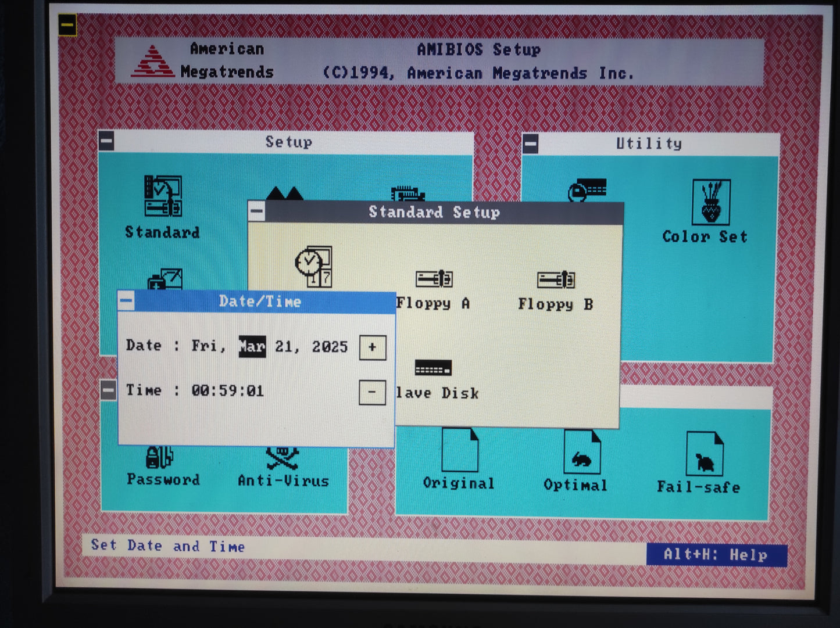
Task: Open the Color Set utility icon
Action: point(710,202)
